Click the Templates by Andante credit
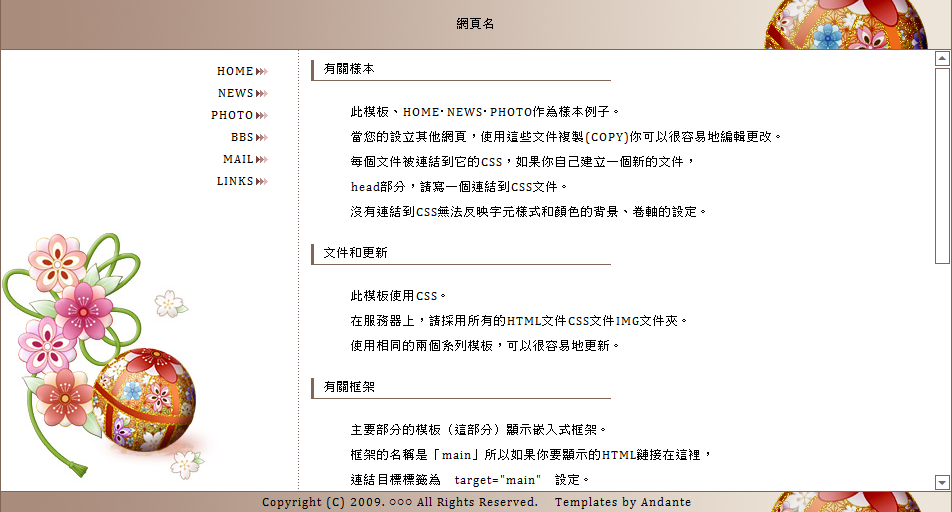The image size is (952, 512). [x=623, y=502]
